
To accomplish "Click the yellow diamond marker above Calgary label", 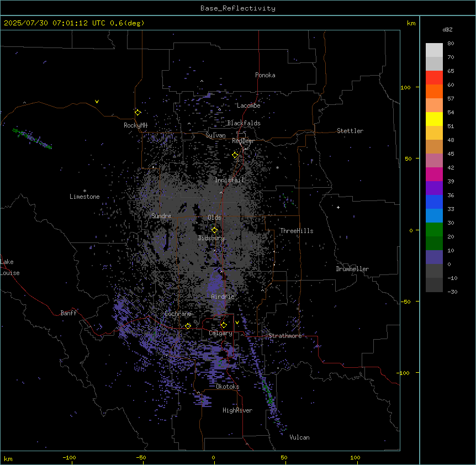I will [x=224, y=325].
